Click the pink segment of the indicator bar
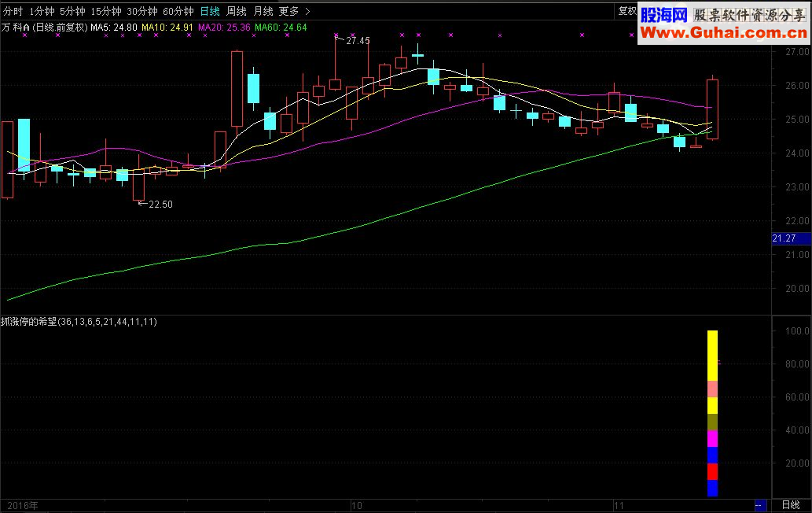This screenshot has width=812, height=513. tap(713, 389)
